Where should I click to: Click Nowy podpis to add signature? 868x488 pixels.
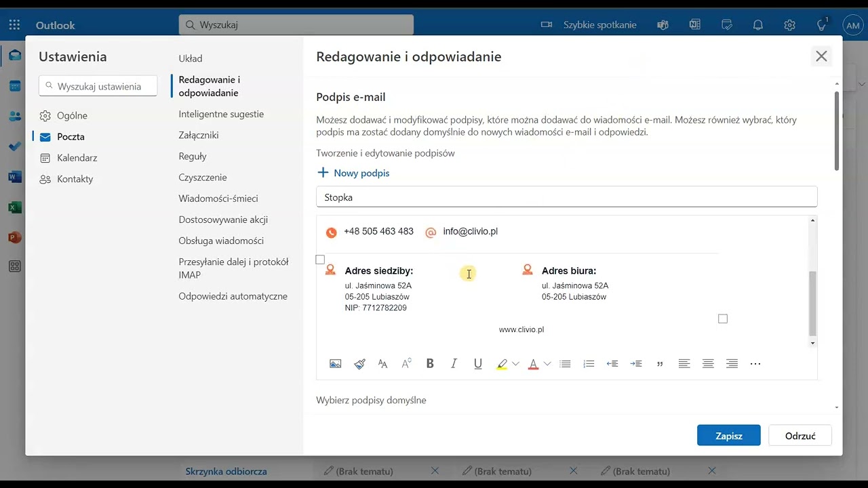tap(353, 173)
